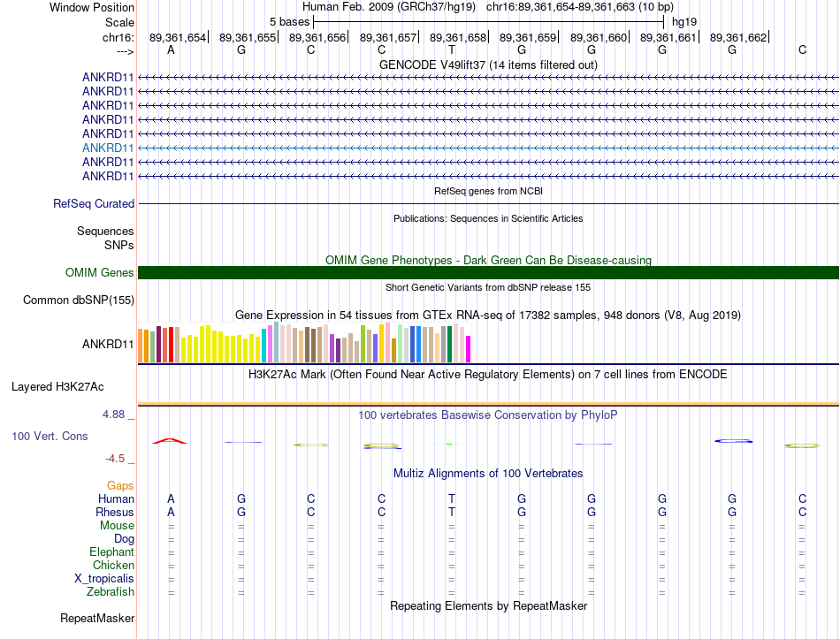Click the Window Position label
This screenshot has width=840, height=639.
click(x=92, y=7)
